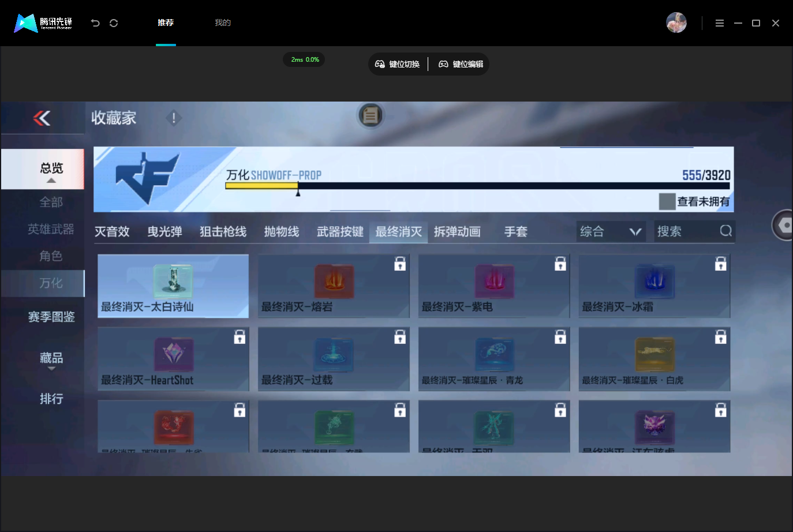This screenshot has width=793, height=532.
Task: Click the refresh icon in title bar
Action: 114,23
